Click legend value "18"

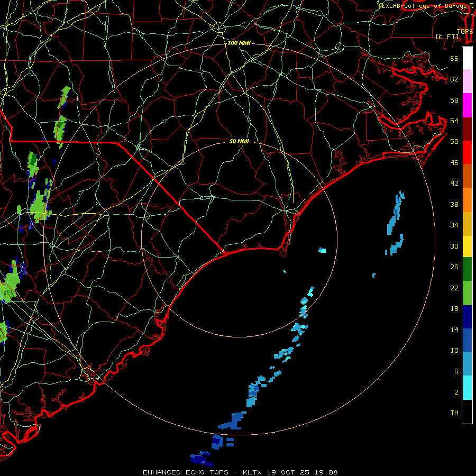click(454, 309)
